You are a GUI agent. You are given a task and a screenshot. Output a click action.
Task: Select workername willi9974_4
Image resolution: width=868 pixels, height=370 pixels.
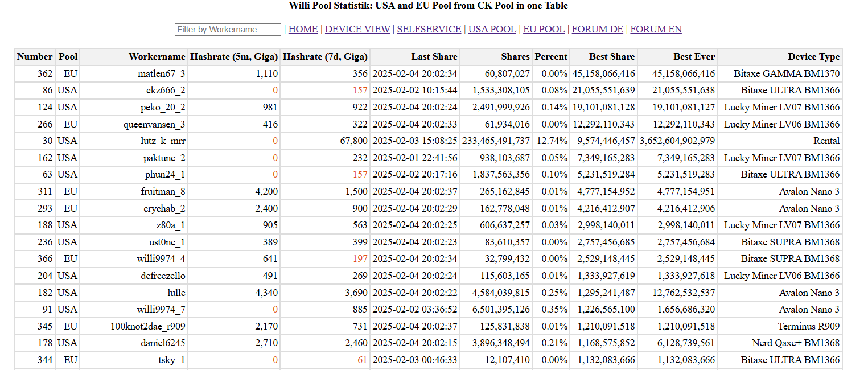pos(161,259)
